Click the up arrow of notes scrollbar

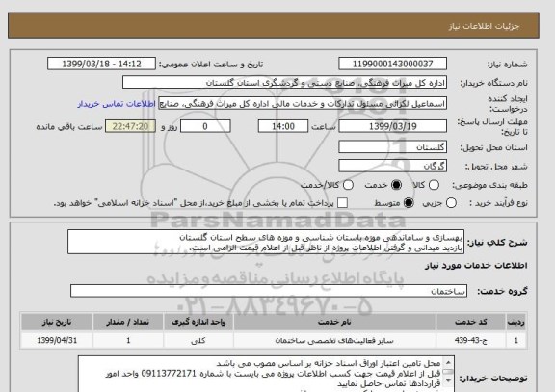click(x=448, y=362)
